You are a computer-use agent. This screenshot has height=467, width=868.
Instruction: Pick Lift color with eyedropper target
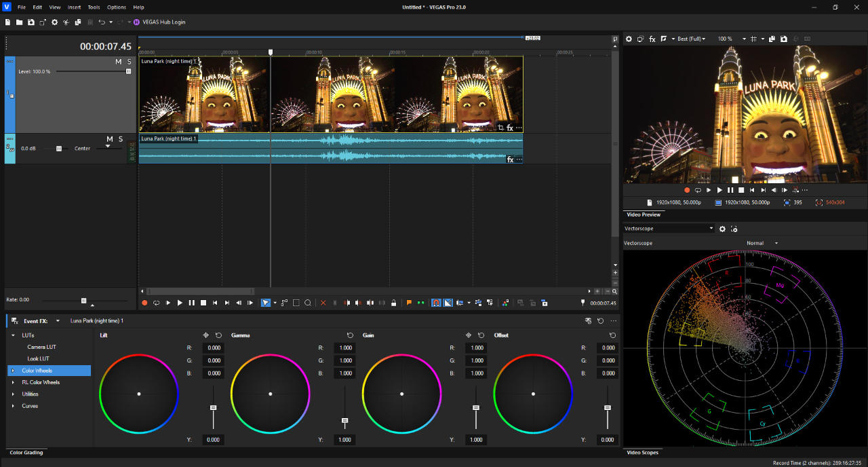(x=205, y=335)
